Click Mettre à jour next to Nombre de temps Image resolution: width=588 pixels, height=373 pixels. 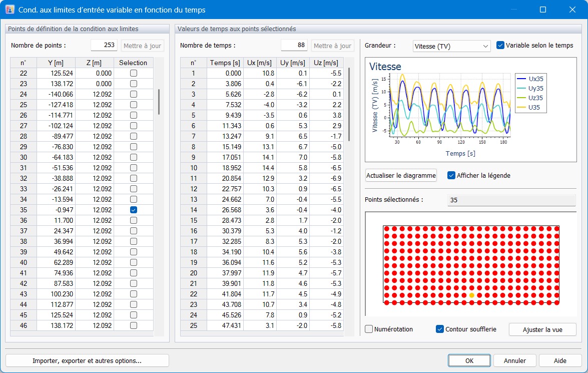[333, 46]
